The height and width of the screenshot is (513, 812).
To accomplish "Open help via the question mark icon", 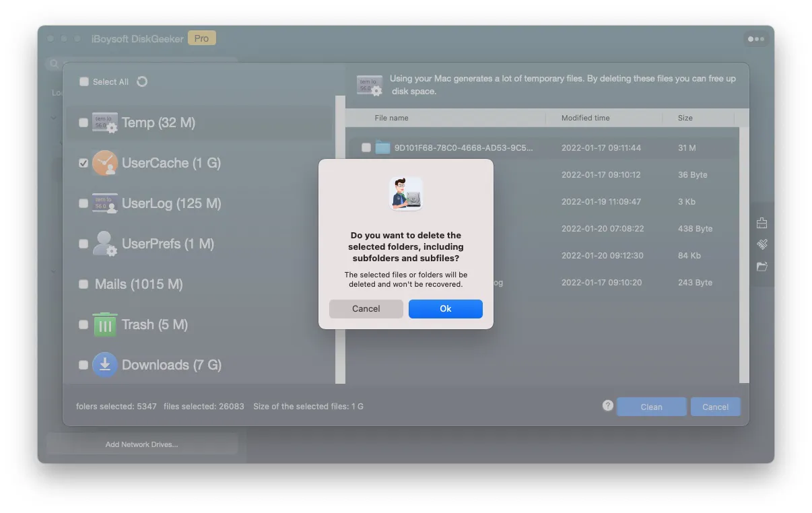I will (x=608, y=405).
